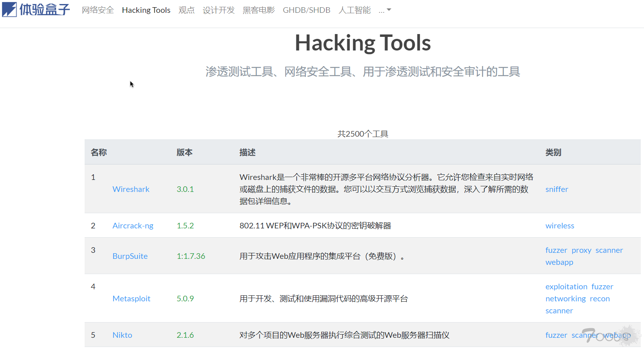Open the Aircrack-ng tool link
Viewport: 644px width, 349px height.
pos(133,226)
